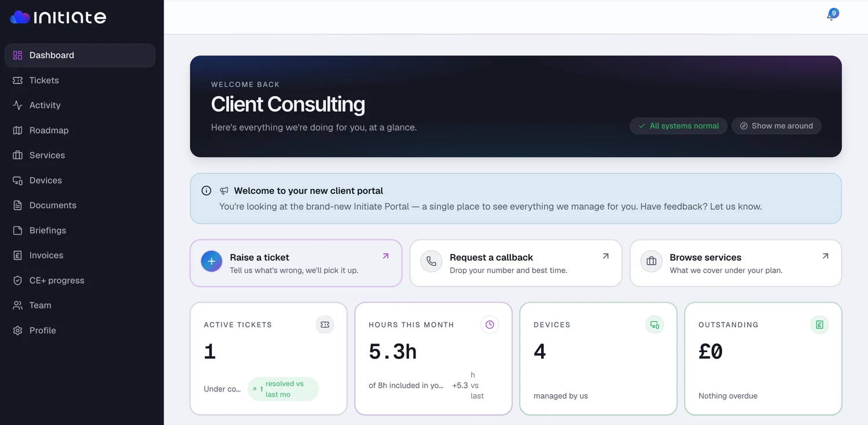Select Devices in the sidebar
This screenshot has height=425, width=868.
tap(80, 181)
